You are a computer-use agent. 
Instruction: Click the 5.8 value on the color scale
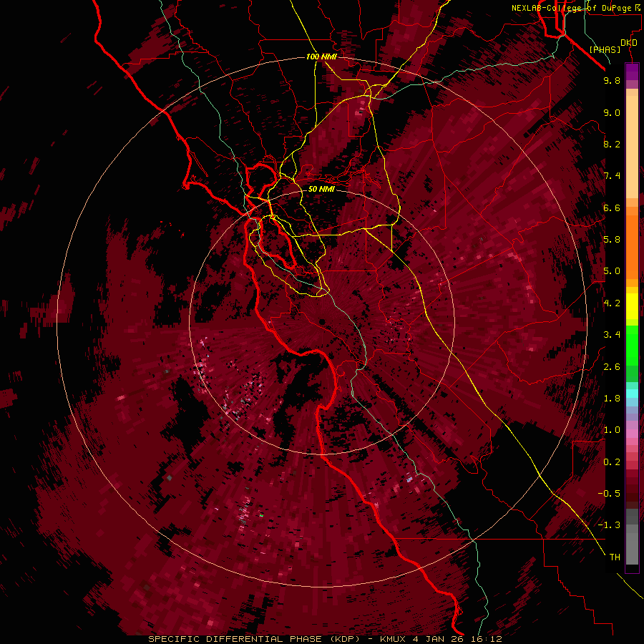coord(612,240)
